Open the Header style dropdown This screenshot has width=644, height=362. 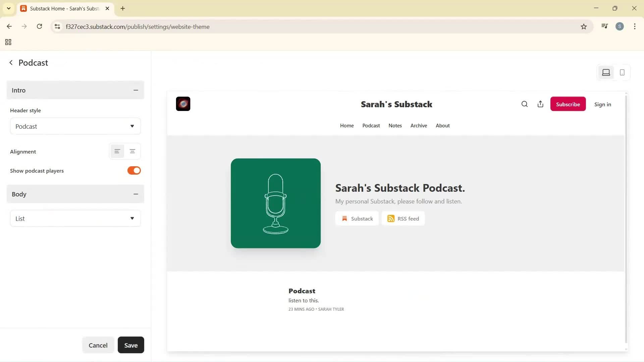coord(75,126)
